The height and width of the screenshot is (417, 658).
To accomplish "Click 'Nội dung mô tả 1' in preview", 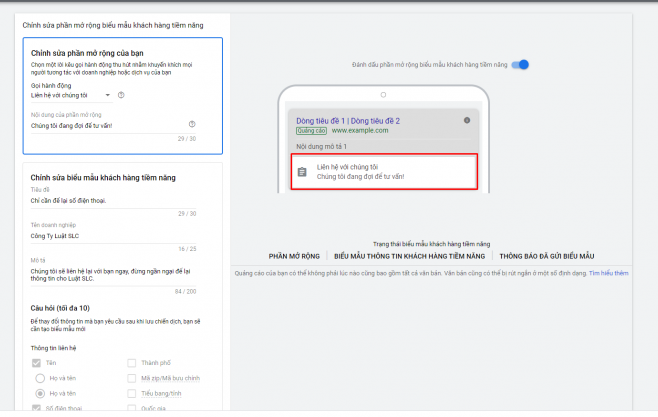I will tap(321, 146).
